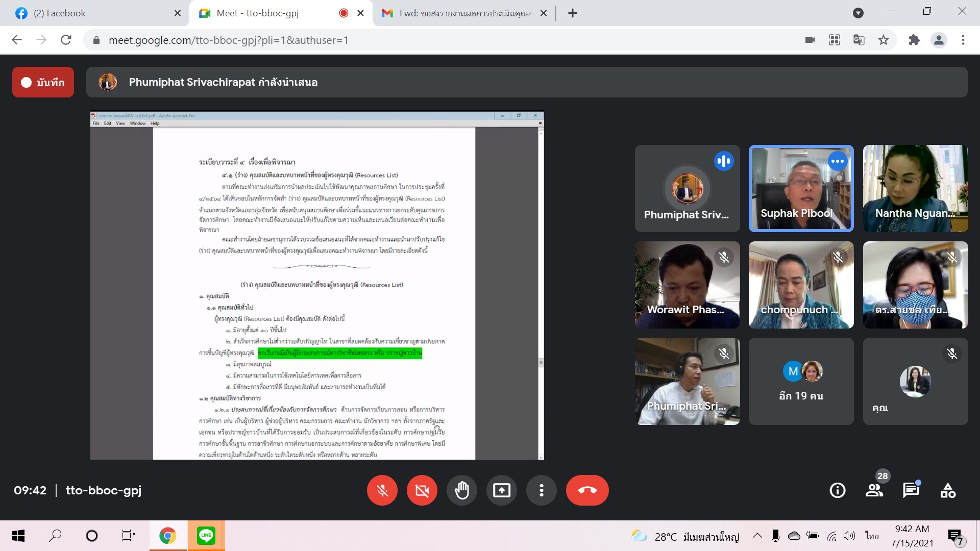
Task: Toggle the camera off button
Action: tap(422, 490)
